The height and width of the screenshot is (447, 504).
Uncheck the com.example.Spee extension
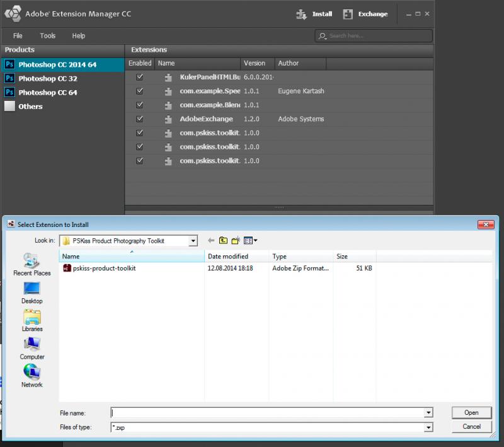point(139,91)
